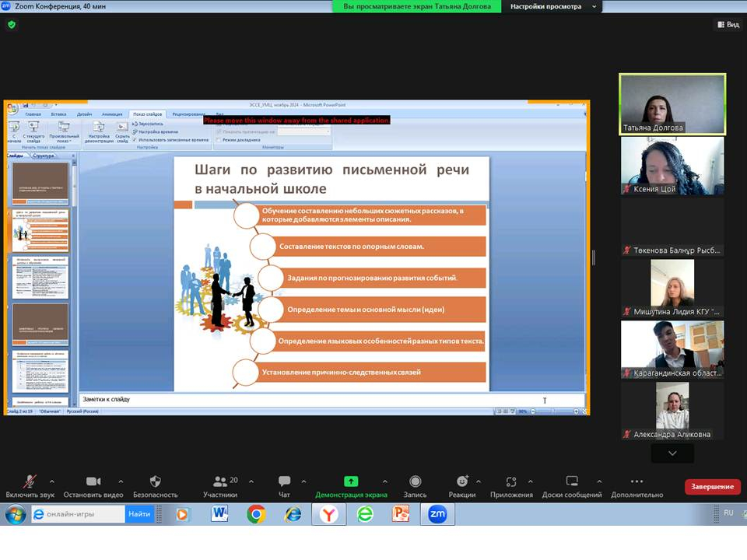Turn off camera with Остановить видео

click(x=93, y=482)
